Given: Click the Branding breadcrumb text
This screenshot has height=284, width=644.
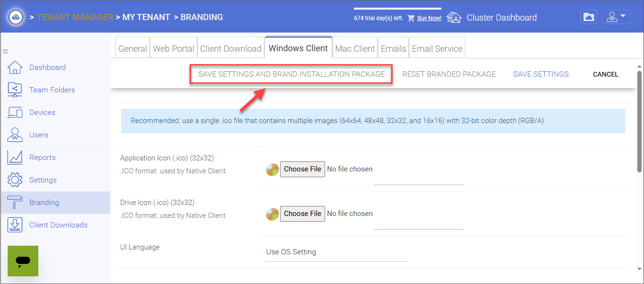Looking at the screenshot, I should [202, 17].
